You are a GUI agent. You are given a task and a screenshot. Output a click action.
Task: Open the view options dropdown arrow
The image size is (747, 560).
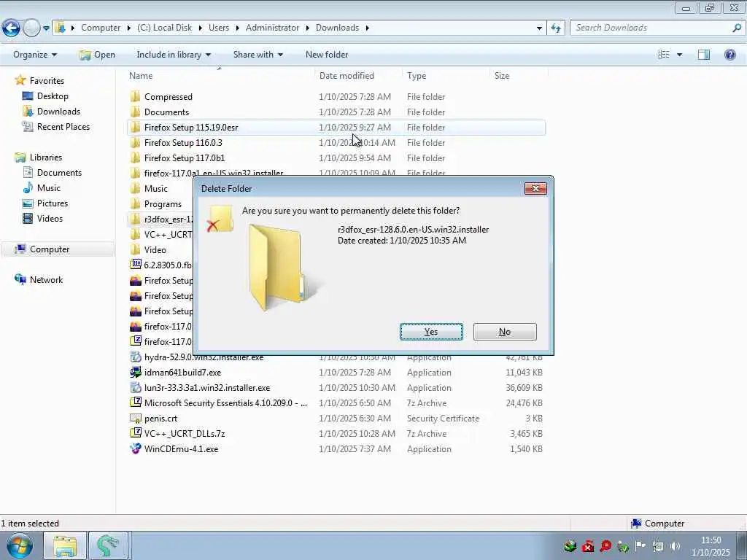[679, 55]
